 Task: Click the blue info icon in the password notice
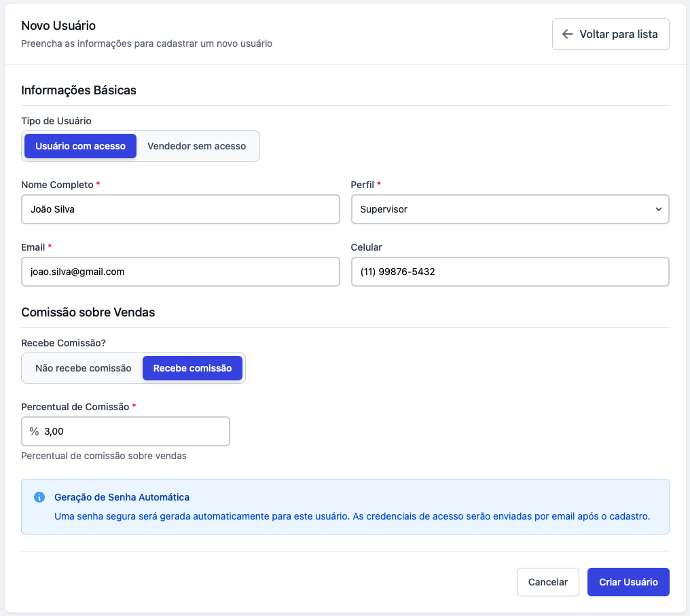(39, 497)
